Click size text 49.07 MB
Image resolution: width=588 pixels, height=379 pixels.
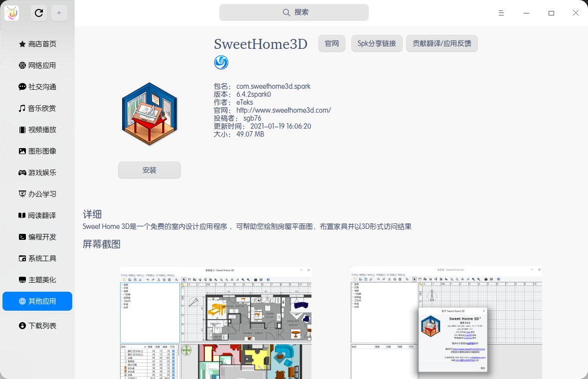[250, 134]
